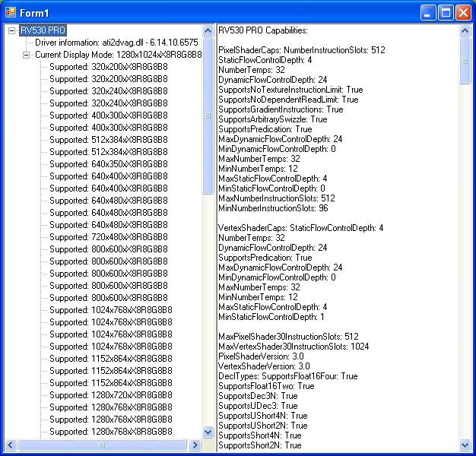476x456 pixels.
Task: Collapse the Current Display Mode branch
Action: (26, 55)
